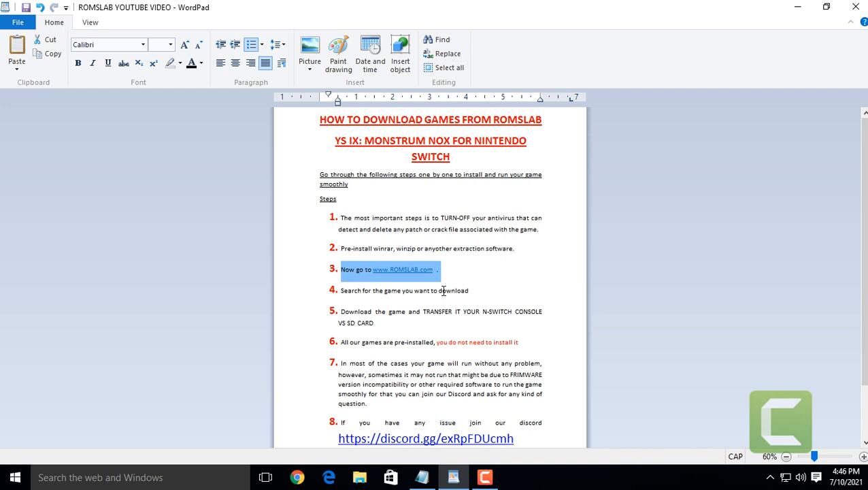Insert a Picture from the ribbon
Viewport: 868px width, 490px height.
[x=310, y=46]
